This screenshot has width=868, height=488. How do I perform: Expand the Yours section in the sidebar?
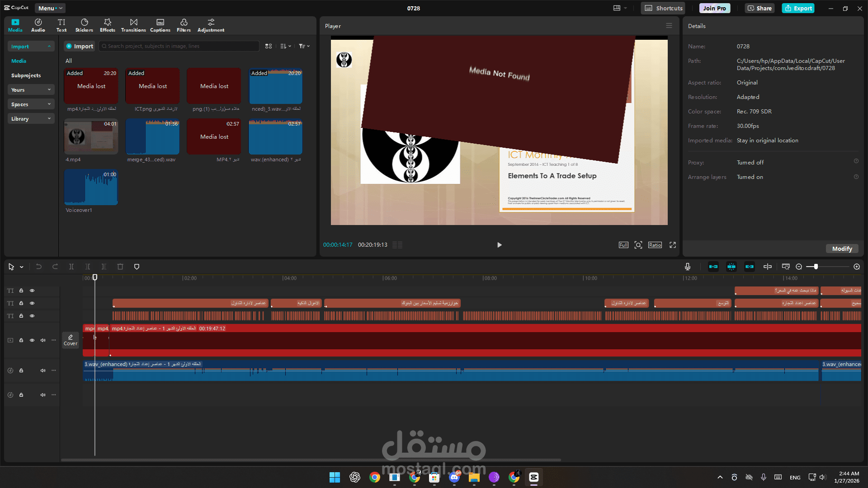(31, 90)
